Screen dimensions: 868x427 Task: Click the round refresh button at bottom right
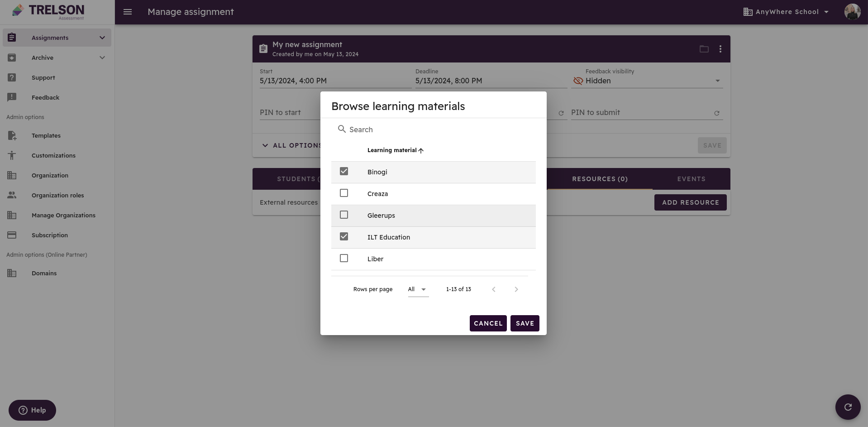[848, 407]
